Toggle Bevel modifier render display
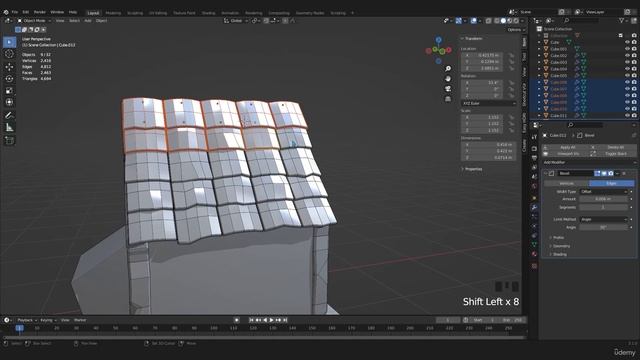The image size is (640, 360). 611,173
